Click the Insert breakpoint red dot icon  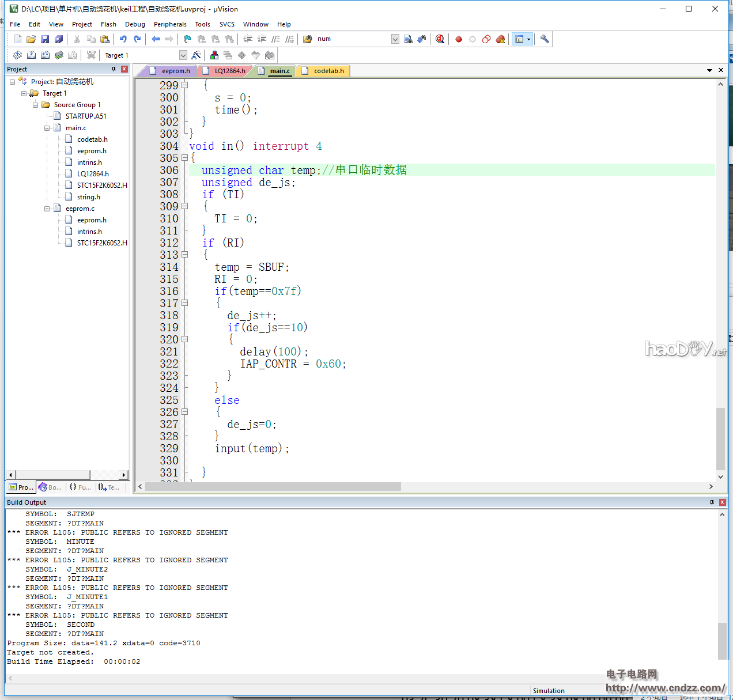tap(459, 39)
